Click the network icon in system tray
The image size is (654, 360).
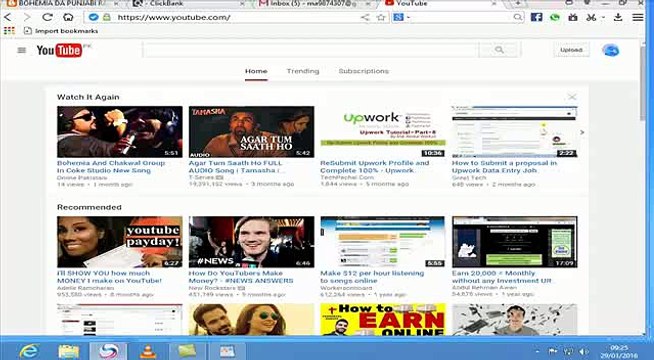(568, 352)
